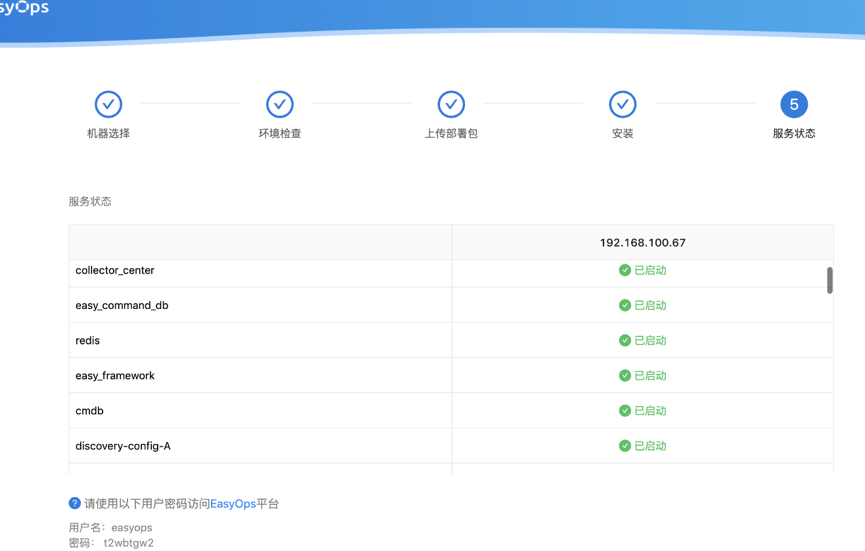Click green status icon for easy_command_db
865x551 pixels.
coord(624,306)
